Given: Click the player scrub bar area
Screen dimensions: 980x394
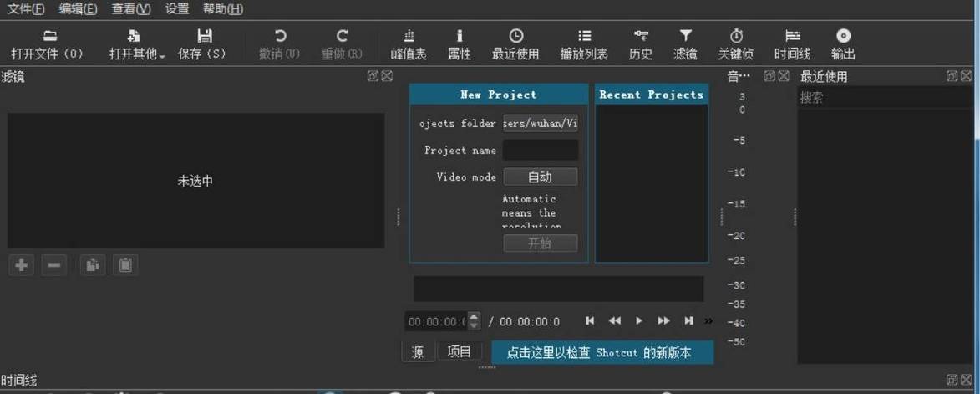Looking at the screenshot, I should click(559, 289).
